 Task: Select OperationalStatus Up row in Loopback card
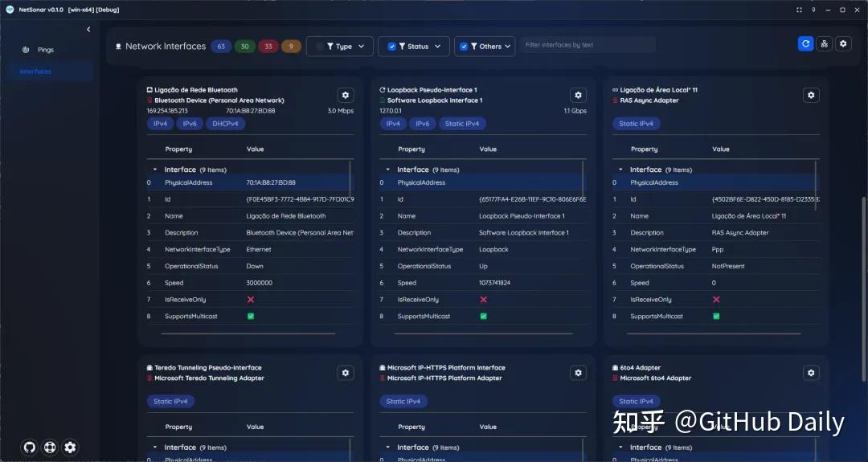[481, 266]
